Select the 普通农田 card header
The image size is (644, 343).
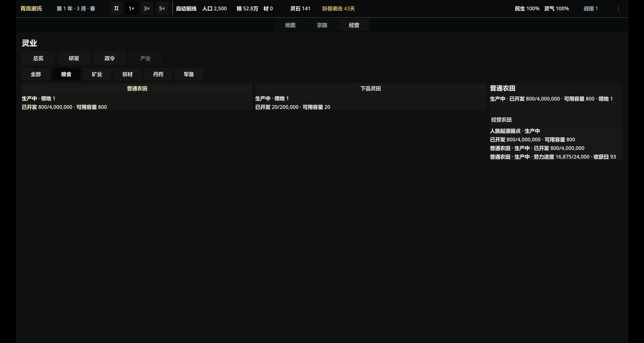coord(137,89)
